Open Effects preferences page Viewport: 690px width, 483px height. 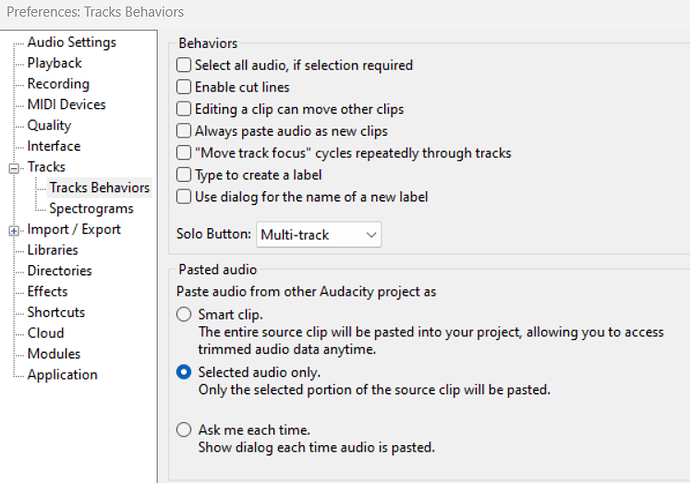point(47,291)
